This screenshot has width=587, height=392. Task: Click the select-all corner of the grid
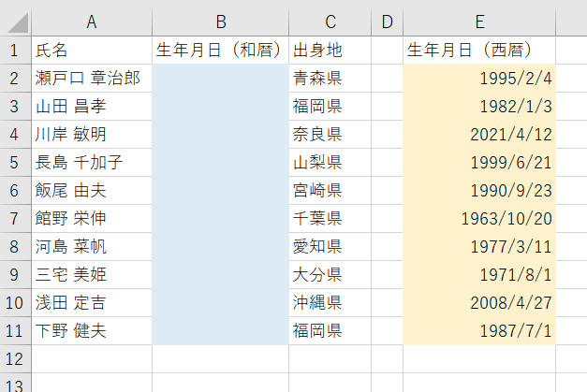coord(16,22)
